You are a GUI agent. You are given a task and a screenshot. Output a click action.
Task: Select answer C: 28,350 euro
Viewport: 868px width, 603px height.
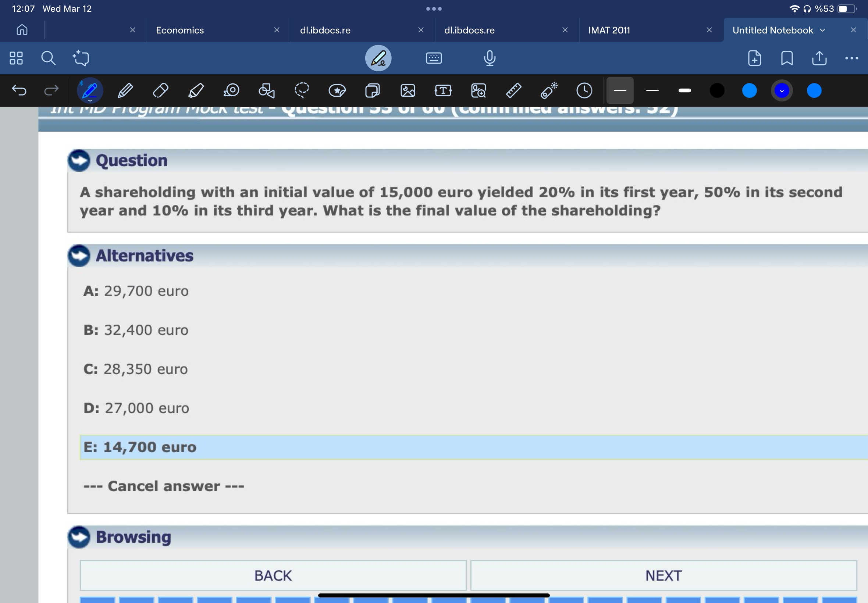coord(135,369)
